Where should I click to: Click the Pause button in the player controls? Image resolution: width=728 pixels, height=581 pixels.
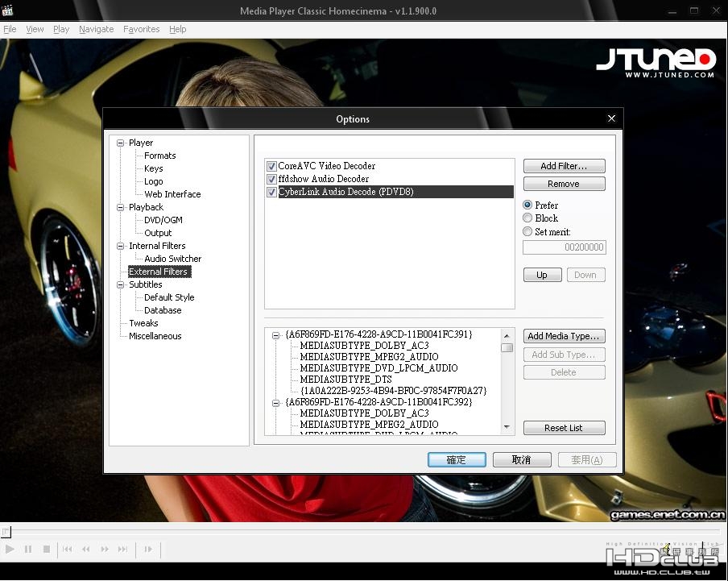coord(28,550)
